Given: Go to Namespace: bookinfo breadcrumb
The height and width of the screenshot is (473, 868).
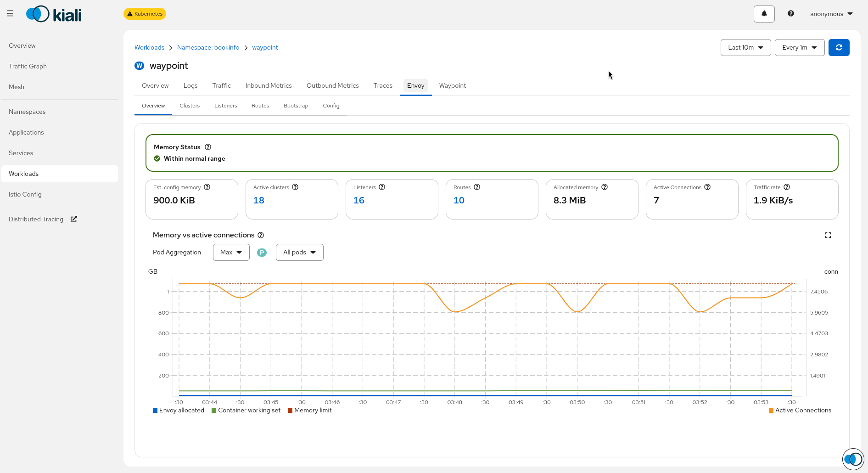Looking at the screenshot, I should [208, 47].
